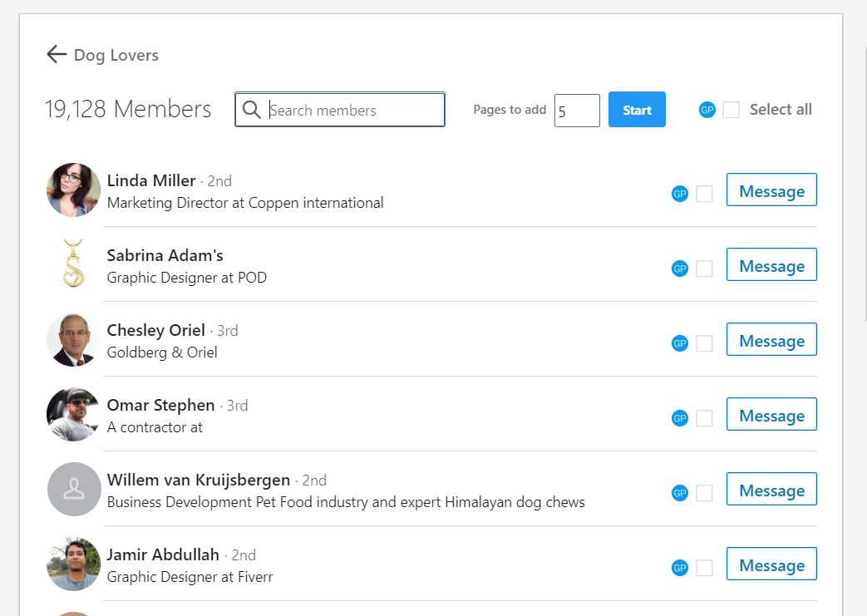This screenshot has height=616, width=867.
Task: Go back using the arrow beside Dog Lovers
Action: tap(57, 54)
